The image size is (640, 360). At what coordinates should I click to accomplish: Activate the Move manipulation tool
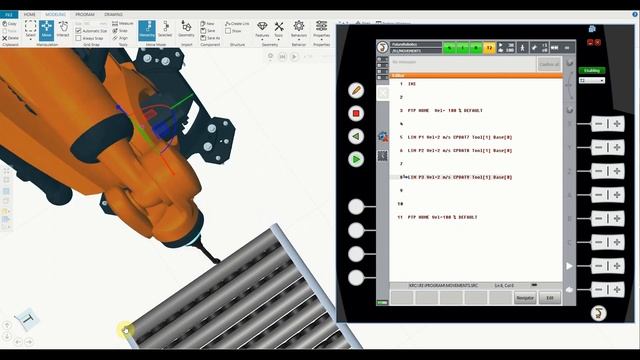coord(47,30)
